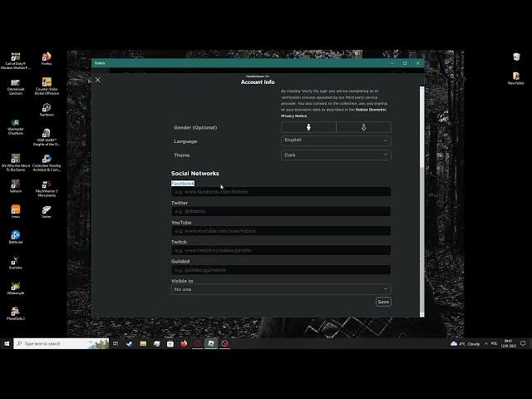Open the Language dropdown set to English
Screen dimensions: 532x399
336,140
